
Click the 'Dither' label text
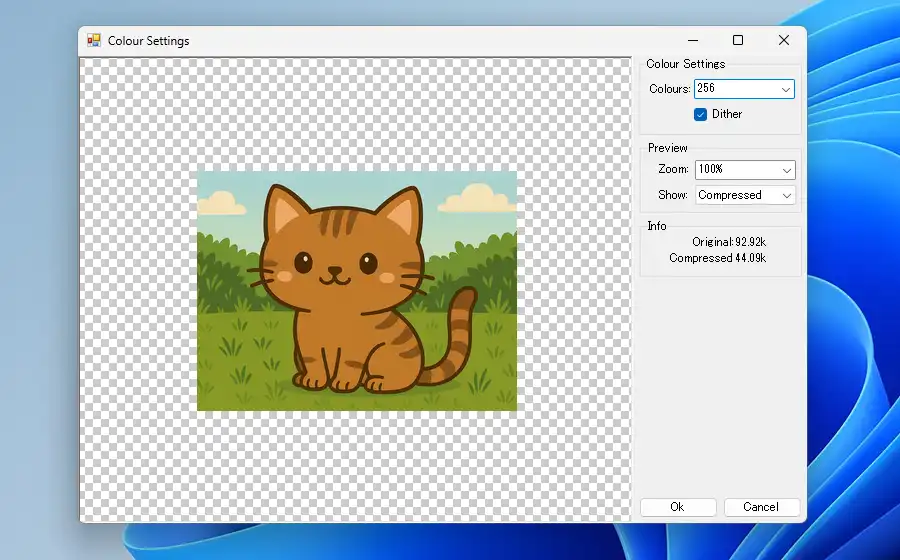(727, 114)
